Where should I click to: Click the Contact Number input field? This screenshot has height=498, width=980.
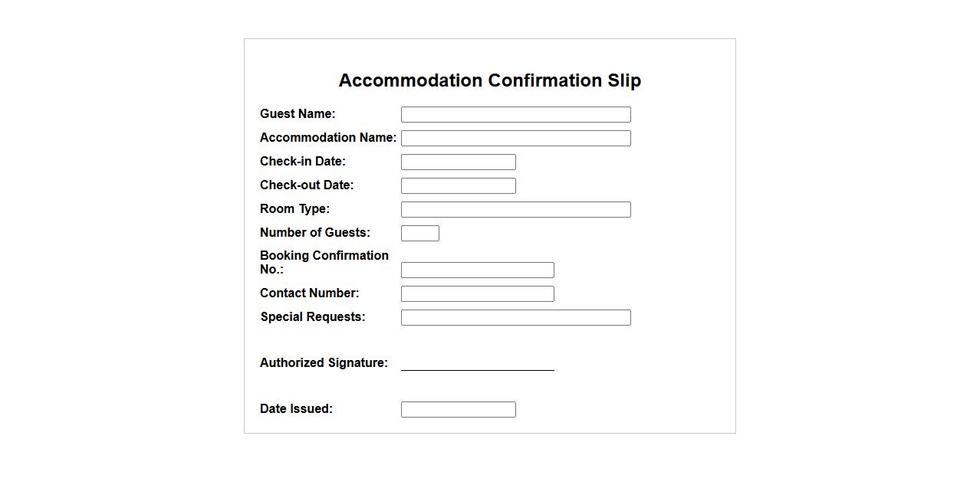pos(477,294)
